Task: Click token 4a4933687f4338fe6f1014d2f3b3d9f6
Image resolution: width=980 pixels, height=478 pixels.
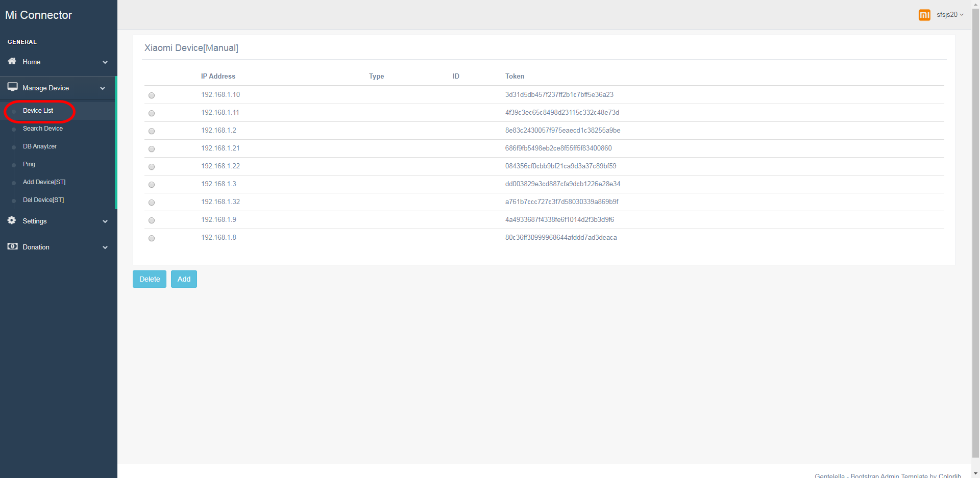Action: (560, 219)
